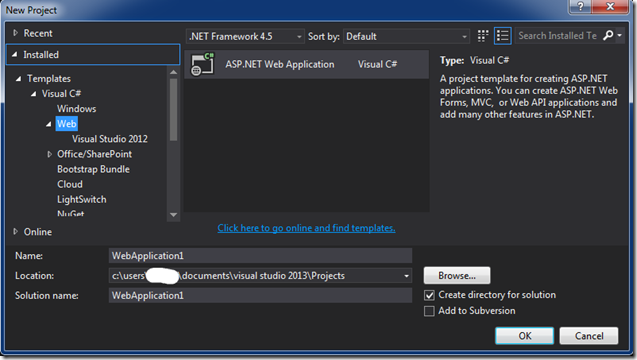This screenshot has height=360, width=637.
Task: Collapse the Web tree node arrow
Action: point(48,124)
